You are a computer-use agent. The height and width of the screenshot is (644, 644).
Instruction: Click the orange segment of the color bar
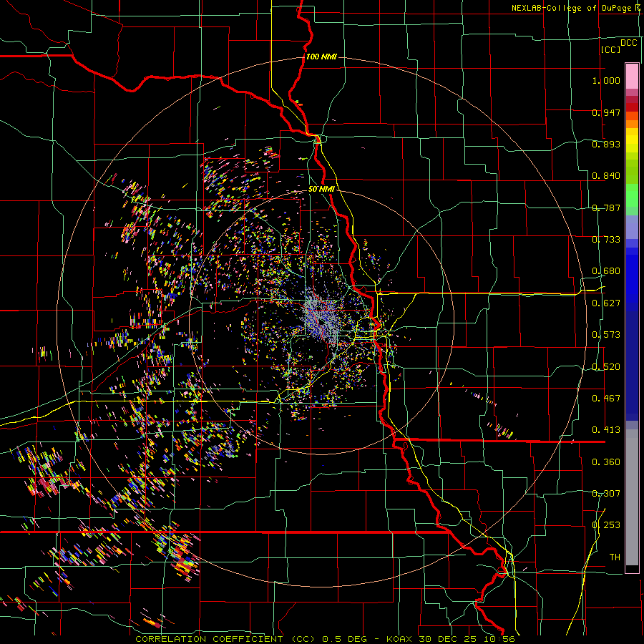632,124
